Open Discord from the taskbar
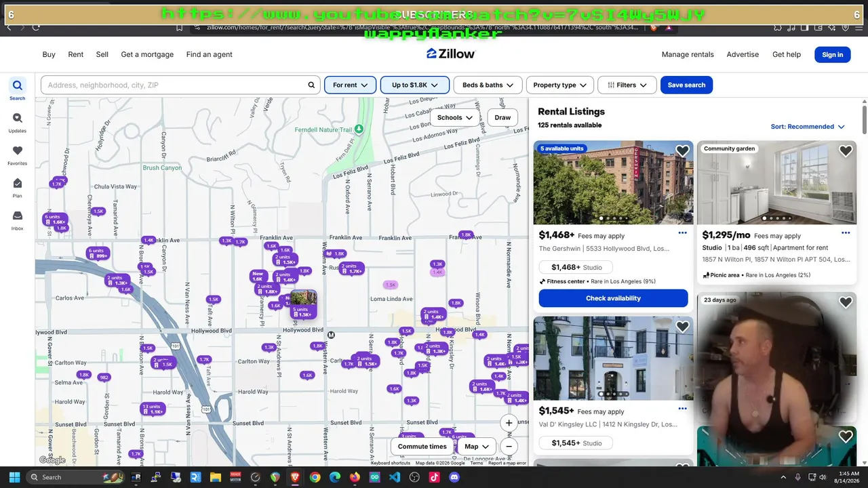Image resolution: width=868 pixels, height=488 pixels. (x=454, y=477)
